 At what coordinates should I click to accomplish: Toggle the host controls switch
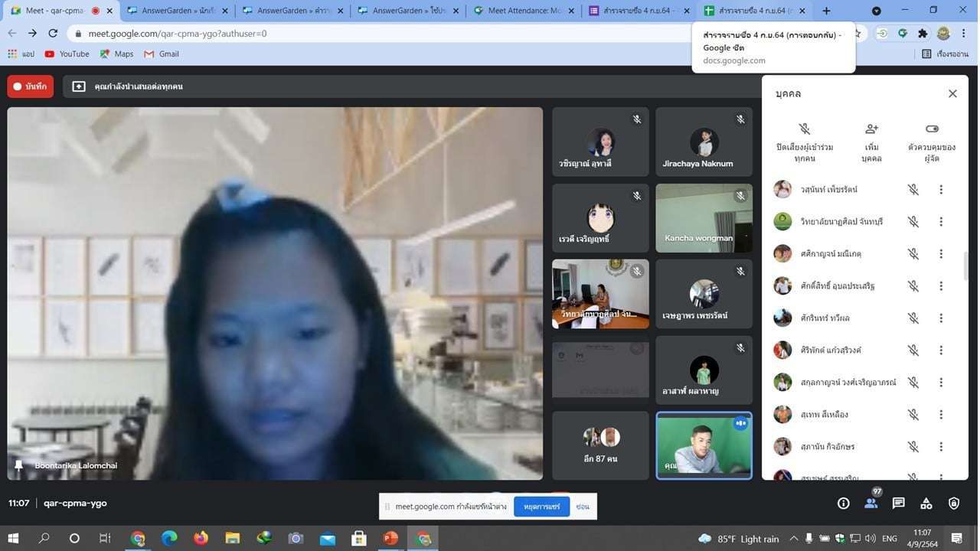932,129
